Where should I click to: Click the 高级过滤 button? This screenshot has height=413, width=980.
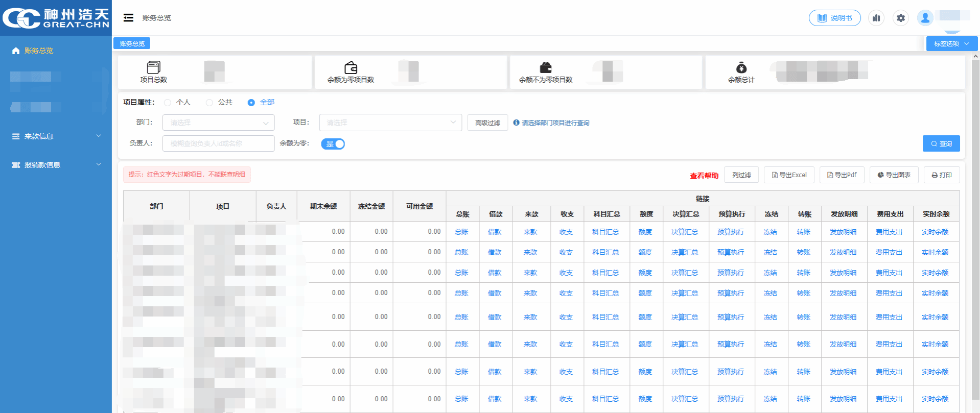[487, 123]
